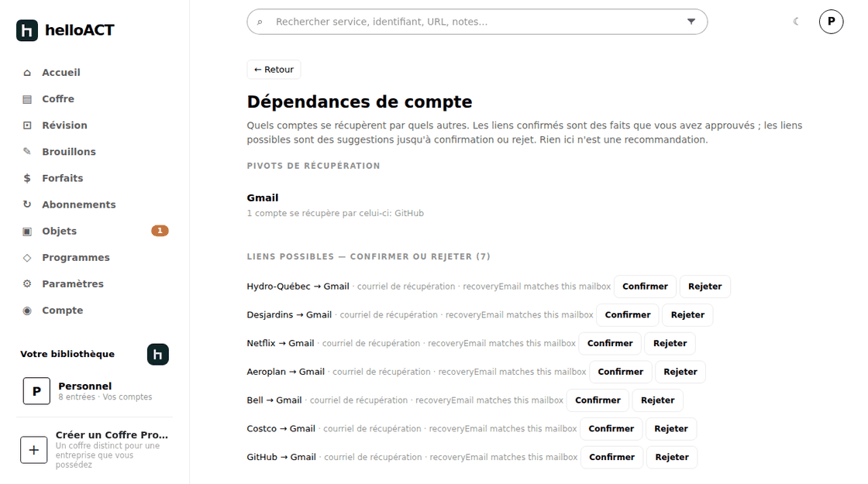Click the Dépendances de compte heading
Viewport: 868px width, 484px height.
tap(360, 101)
